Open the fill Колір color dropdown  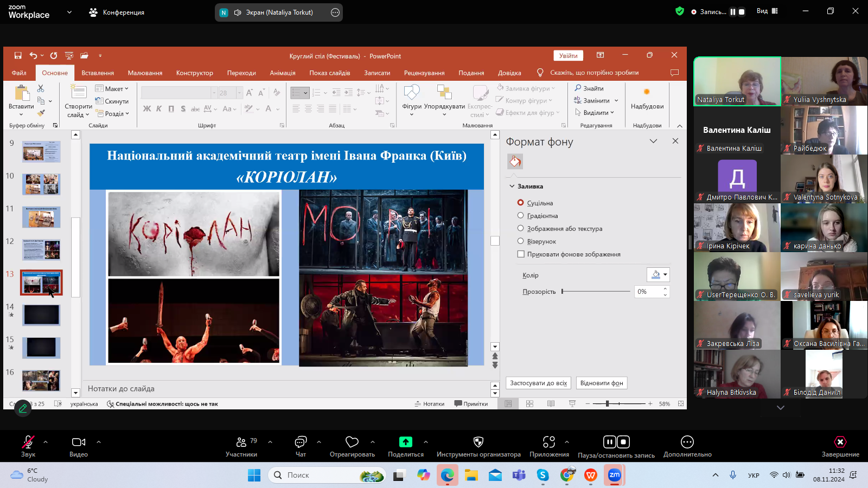pos(659,275)
